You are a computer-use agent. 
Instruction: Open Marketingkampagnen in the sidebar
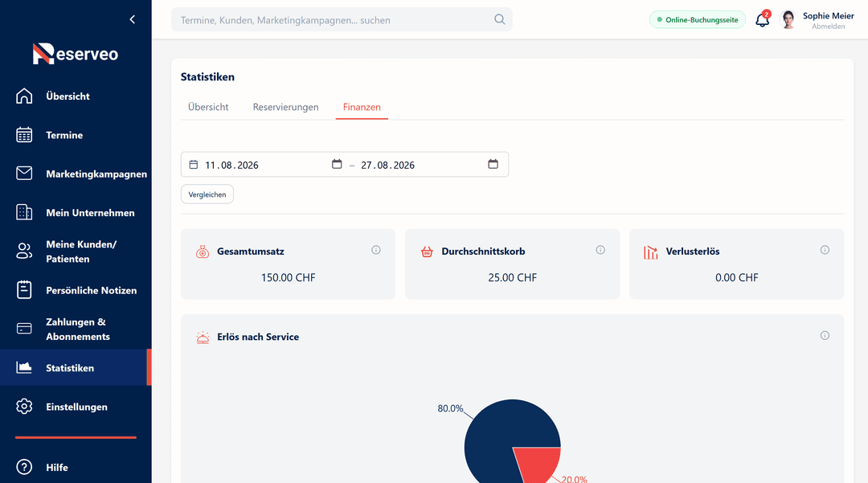[x=76, y=174]
